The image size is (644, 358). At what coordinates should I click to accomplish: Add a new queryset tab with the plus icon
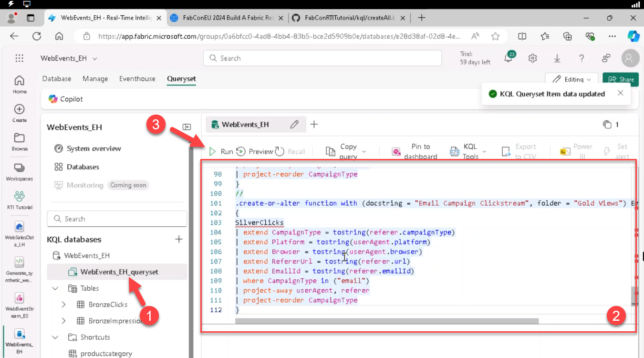[314, 125]
